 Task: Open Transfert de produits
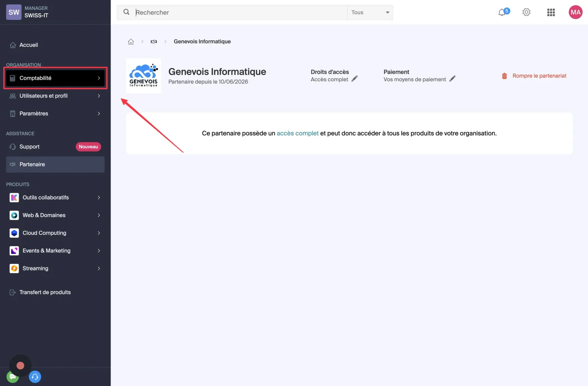(55, 292)
